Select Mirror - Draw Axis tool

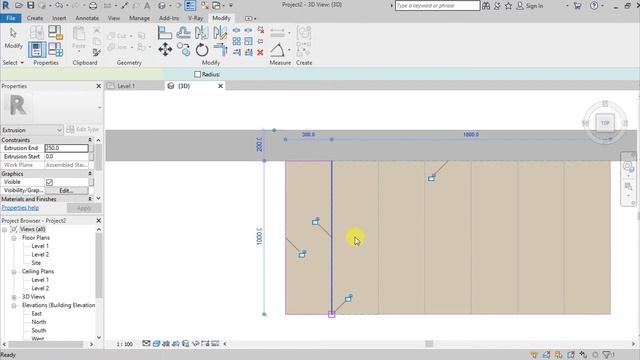coord(220,33)
